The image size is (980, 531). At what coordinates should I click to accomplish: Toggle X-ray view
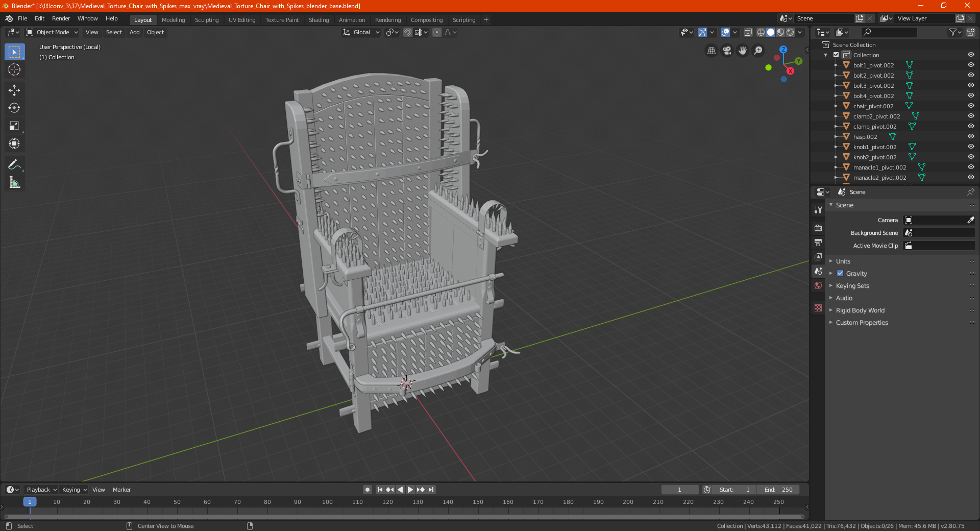pos(748,32)
